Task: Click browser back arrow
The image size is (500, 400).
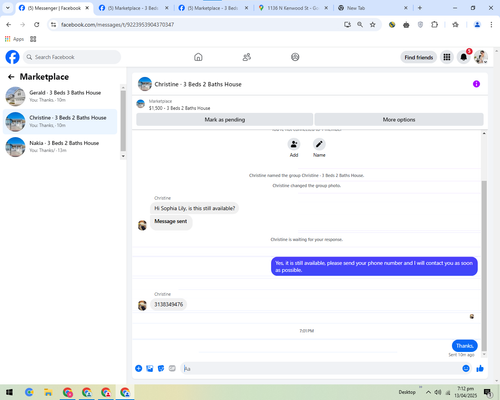Action: (9, 24)
